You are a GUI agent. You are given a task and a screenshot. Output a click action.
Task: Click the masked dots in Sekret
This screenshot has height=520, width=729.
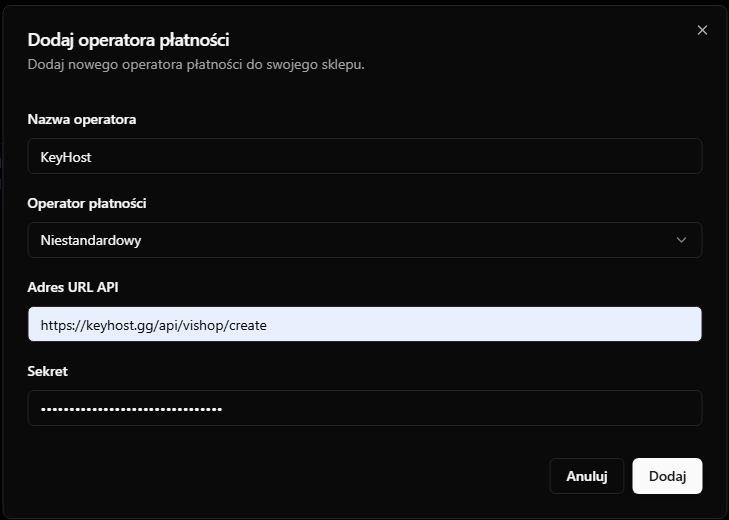130,409
